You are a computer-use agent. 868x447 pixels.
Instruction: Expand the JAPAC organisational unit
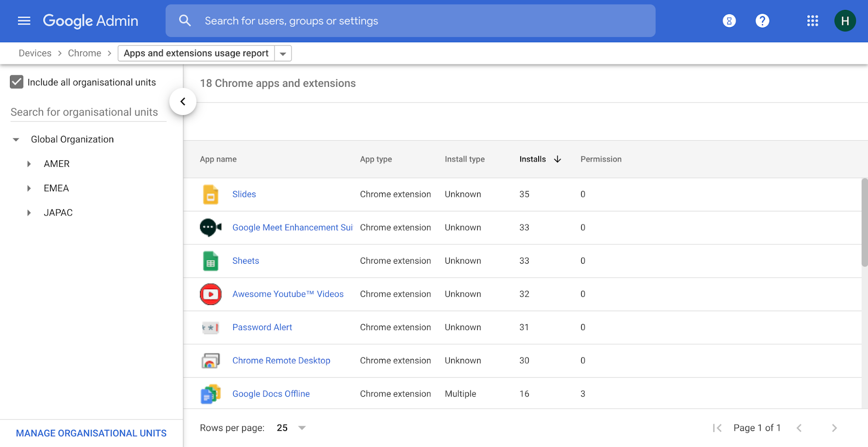pos(29,213)
